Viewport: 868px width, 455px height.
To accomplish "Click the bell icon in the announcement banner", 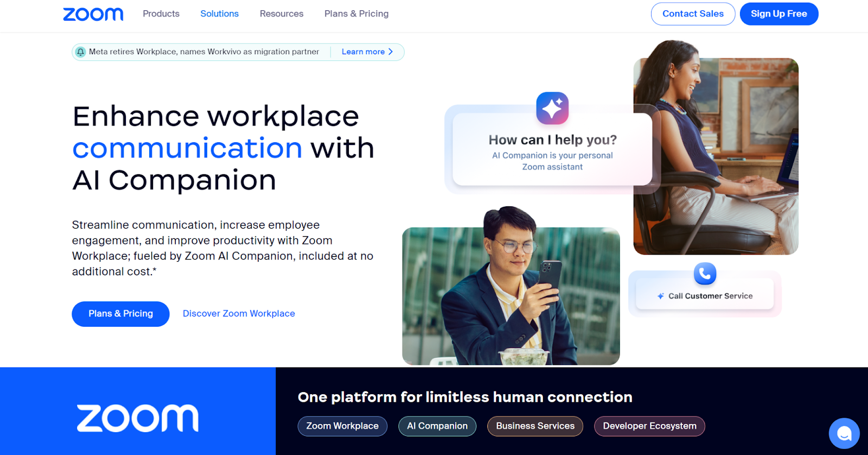I will coord(81,52).
